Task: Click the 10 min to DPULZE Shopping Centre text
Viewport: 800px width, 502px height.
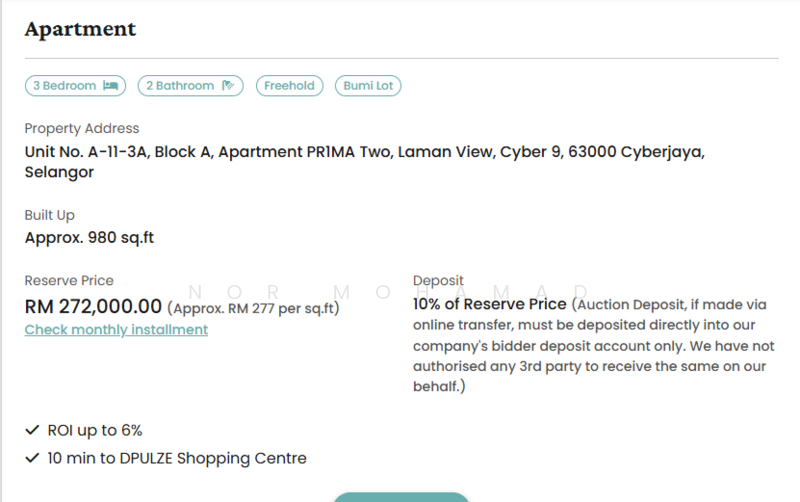Action: [x=177, y=459]
